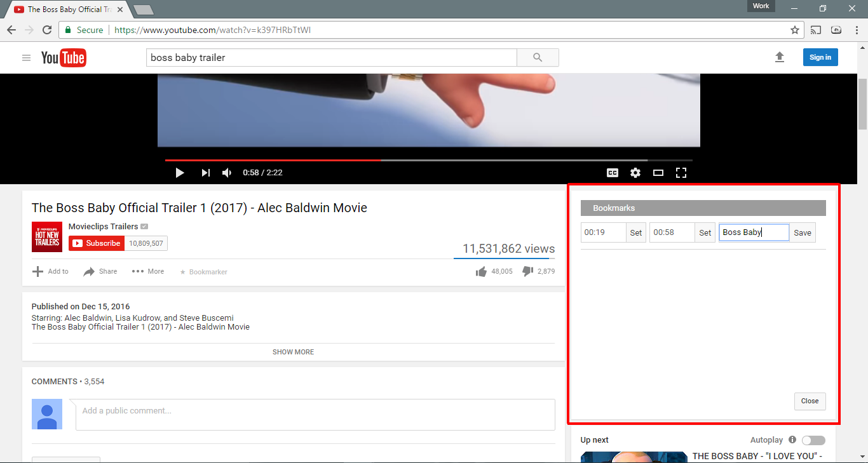The height and width of the screenshot is (463, 868).
Task: Click the bookmark name field Boss Baby
Action: coord(754,232)
